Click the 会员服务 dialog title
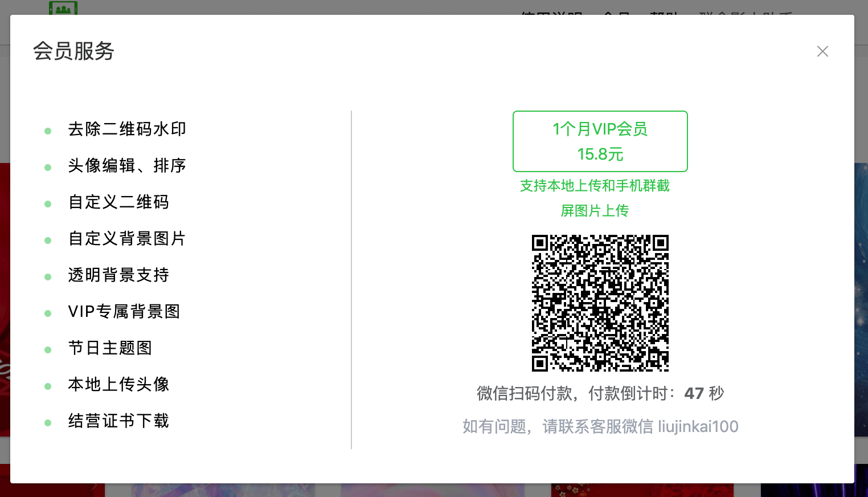Viewport: 868px width, 497px height. [74, 51]
